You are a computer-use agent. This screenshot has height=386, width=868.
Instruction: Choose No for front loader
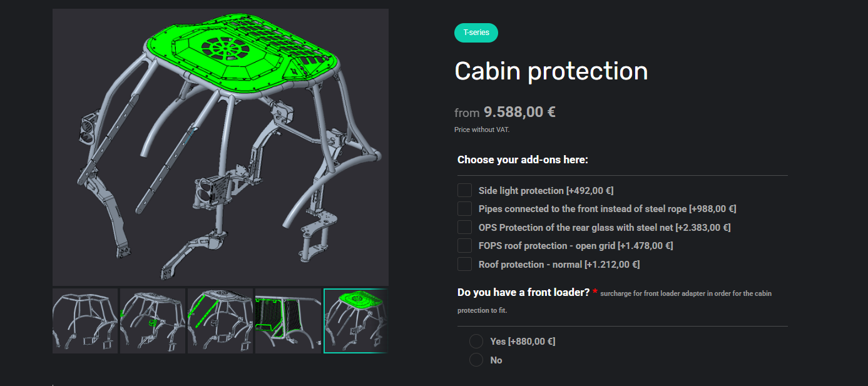pos(476,360)
